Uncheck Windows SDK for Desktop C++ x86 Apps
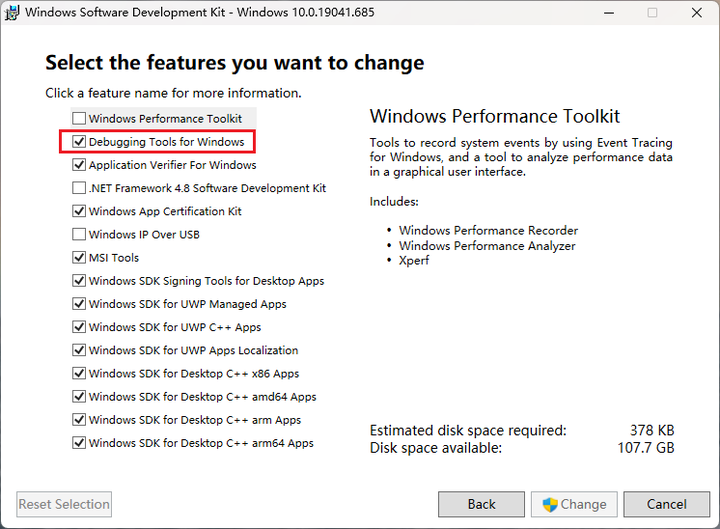 point(79,373)
